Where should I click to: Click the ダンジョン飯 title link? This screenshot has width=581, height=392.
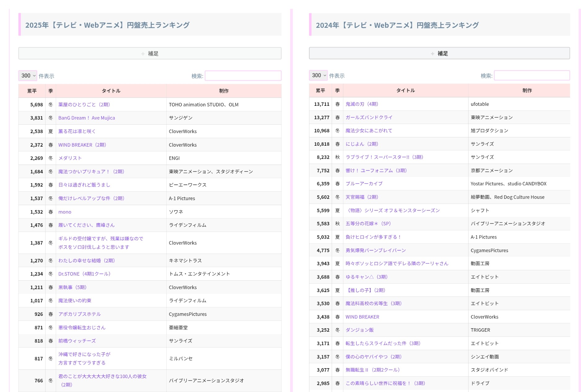point(360,330)
